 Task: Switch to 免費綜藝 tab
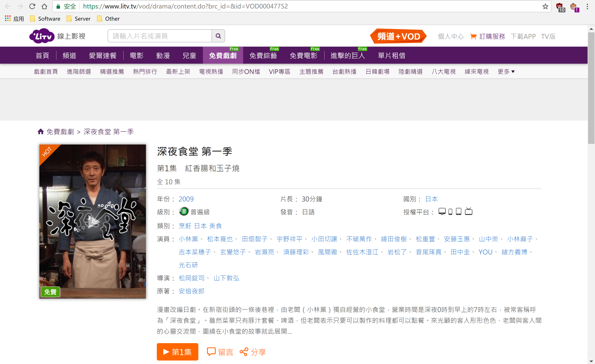(x=263, y=55)
